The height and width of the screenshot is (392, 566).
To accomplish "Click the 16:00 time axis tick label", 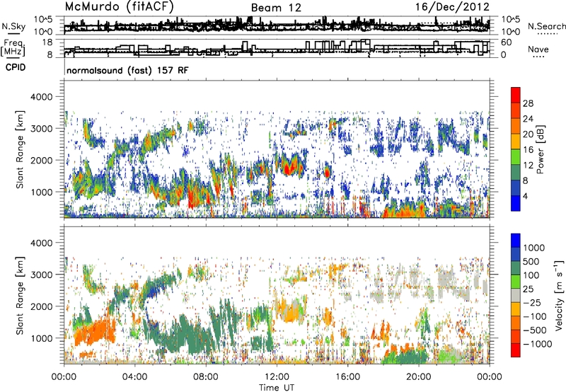I will pos(347,377).
